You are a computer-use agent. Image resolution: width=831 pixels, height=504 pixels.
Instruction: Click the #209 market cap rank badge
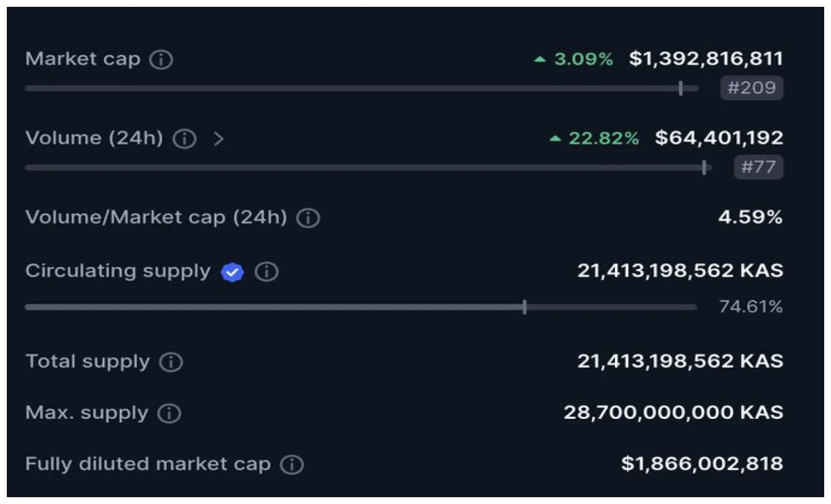(751, 89)
